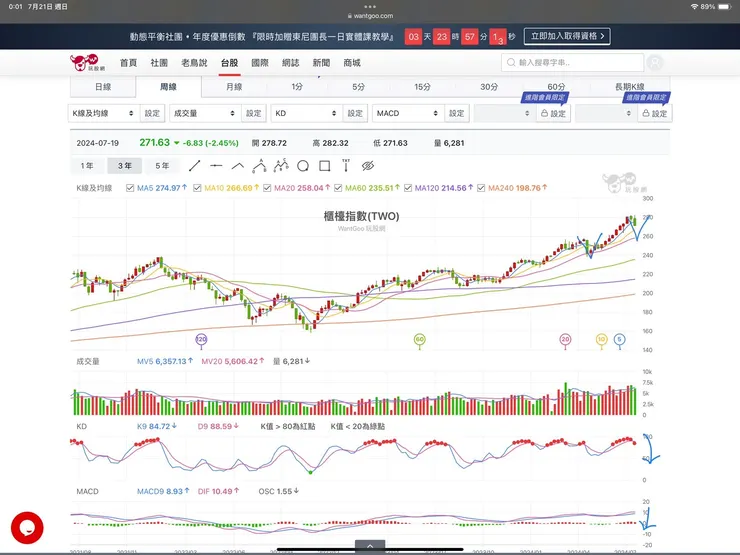Image resolution: width=740 pixels, height=555 pixels.
Task: Select the 5年 time range button
Action: [162, 165]
